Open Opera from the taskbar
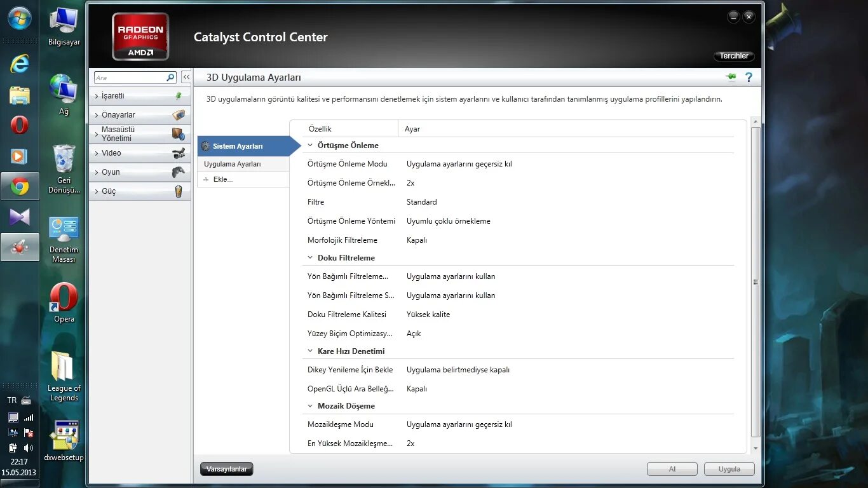The image size is (868, 488). [x=20, y=125]
